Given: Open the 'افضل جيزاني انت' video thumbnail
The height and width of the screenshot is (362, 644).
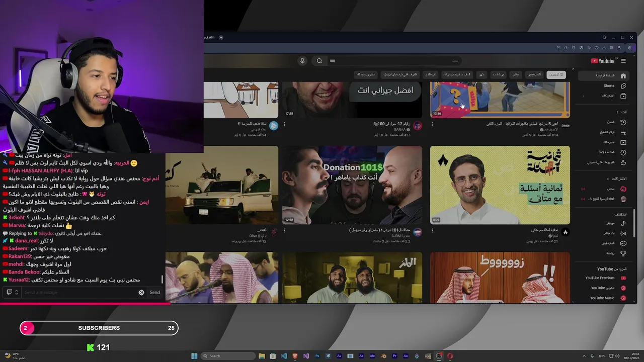Looking at the screenshot, I should [352, 100].
